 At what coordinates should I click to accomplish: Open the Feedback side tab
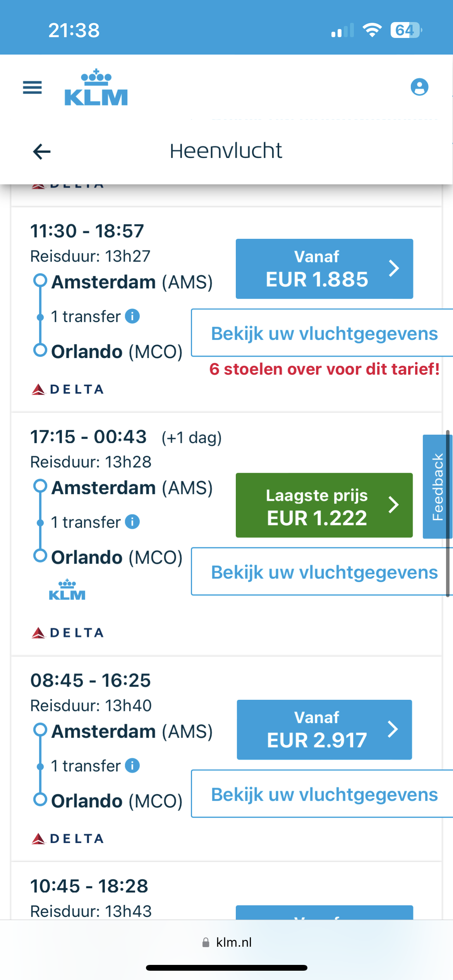tap(437, 487)
